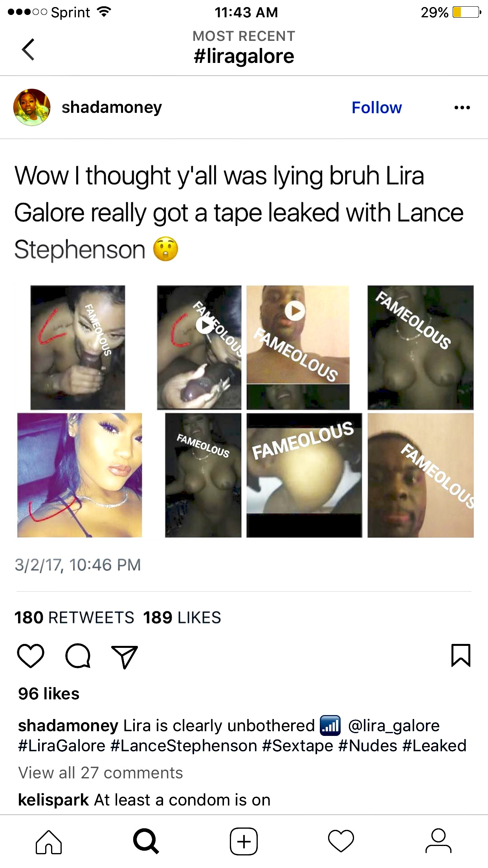Screen dimensions: 488x868
Task: Select the Search magnifier tab
Action: pyautogui.click(x=146, y=842)
